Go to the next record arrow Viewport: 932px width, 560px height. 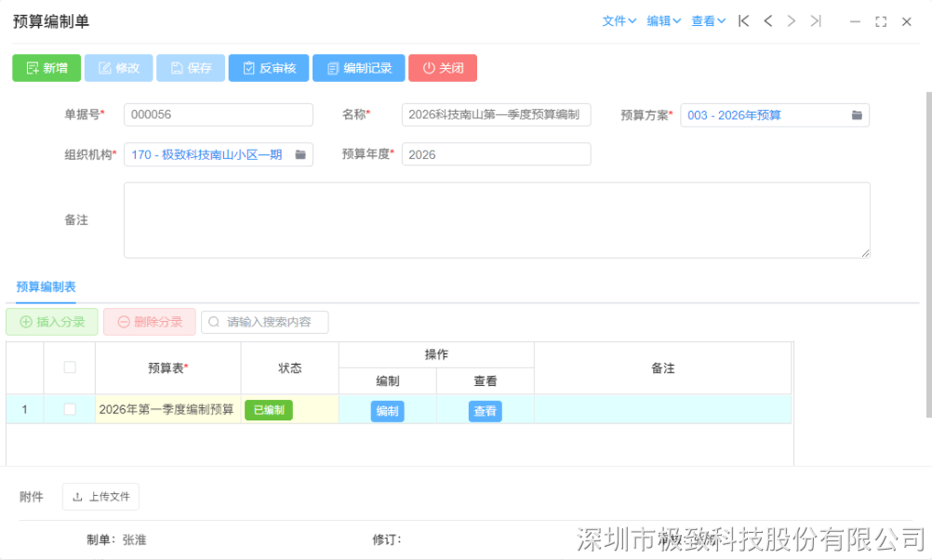pos(792,21)
